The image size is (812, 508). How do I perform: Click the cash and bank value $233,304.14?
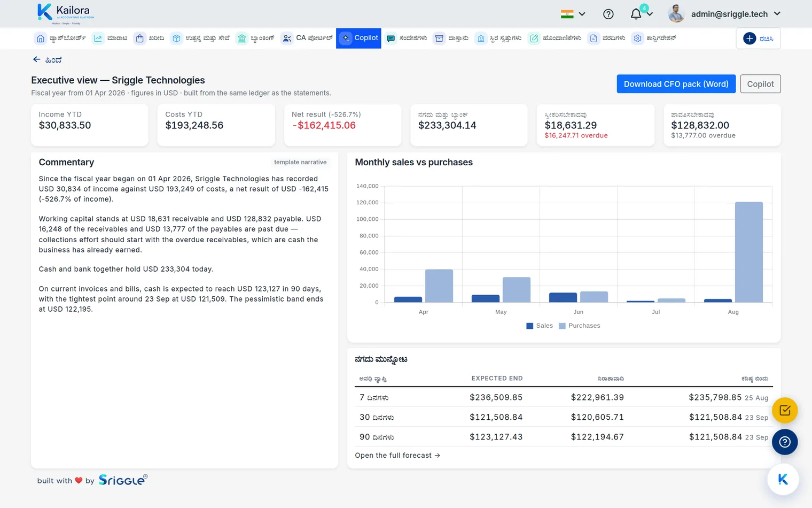447,126
